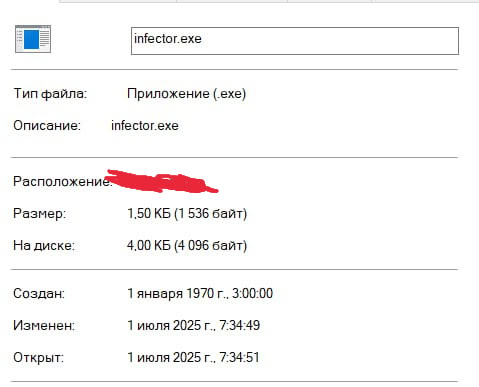Select the 'Открыт:' label

[39, 358]
